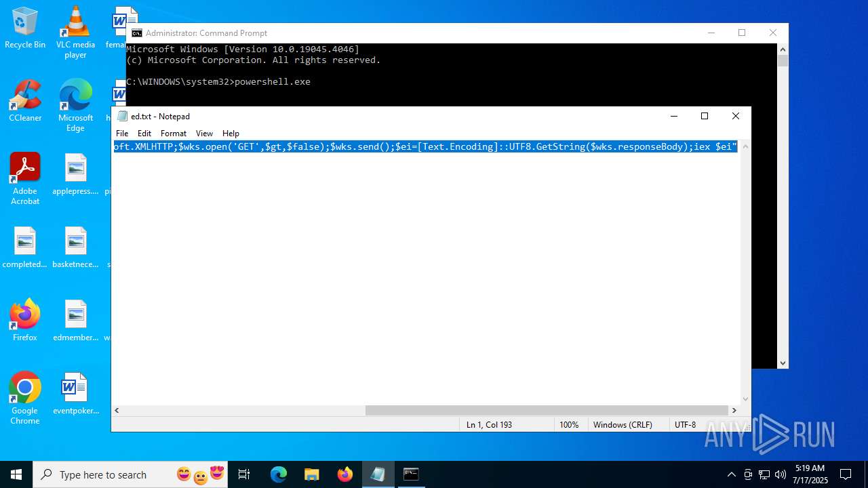The width and height of the screenshot is (868, 488).
Task: Close the Command Prompt window
Action: [773, 33]
